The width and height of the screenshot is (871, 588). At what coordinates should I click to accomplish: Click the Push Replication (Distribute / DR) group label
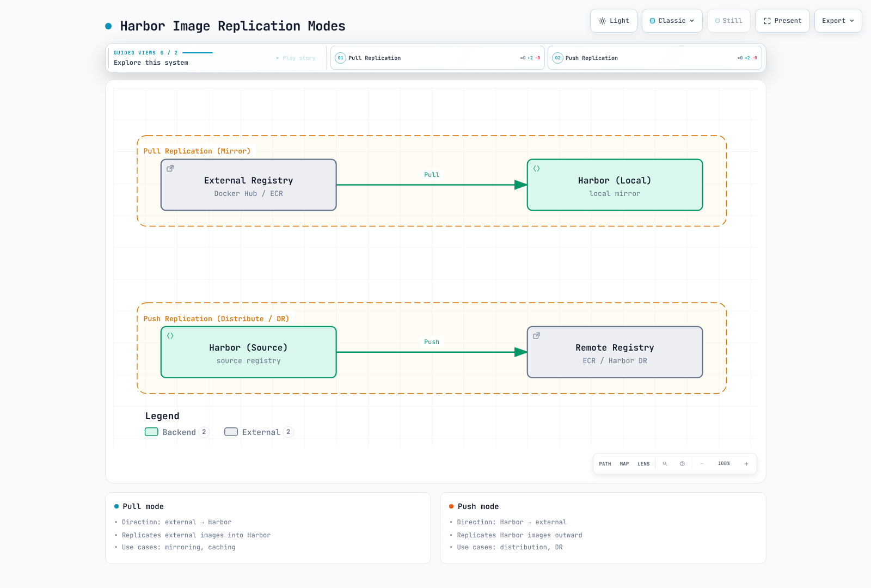point(216,319)
